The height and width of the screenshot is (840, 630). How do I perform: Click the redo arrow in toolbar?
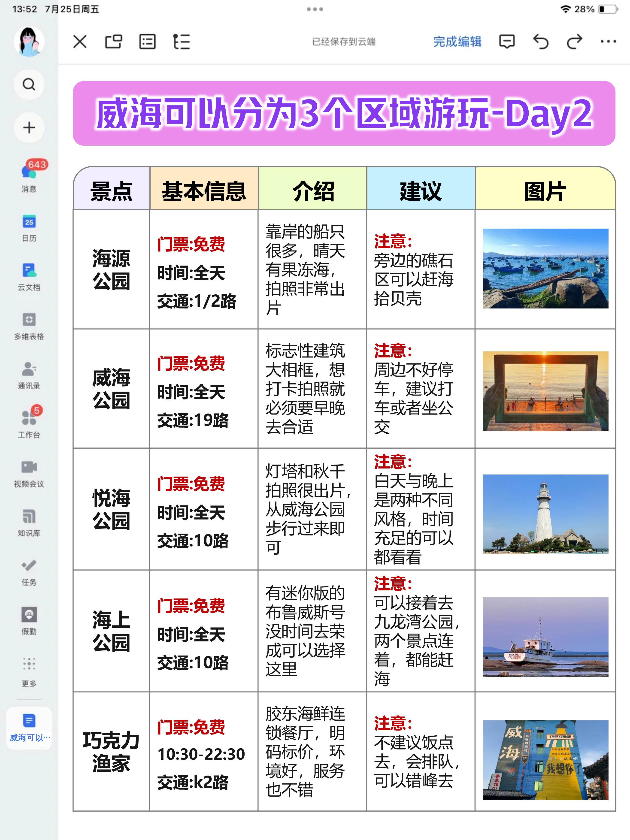tap(574, 41)
